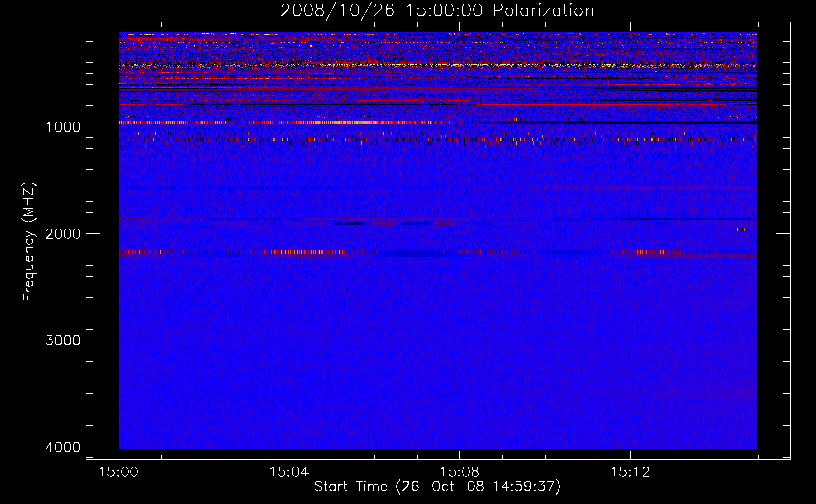
Task: Click the 15:12 time tick label
Action: 630,472
